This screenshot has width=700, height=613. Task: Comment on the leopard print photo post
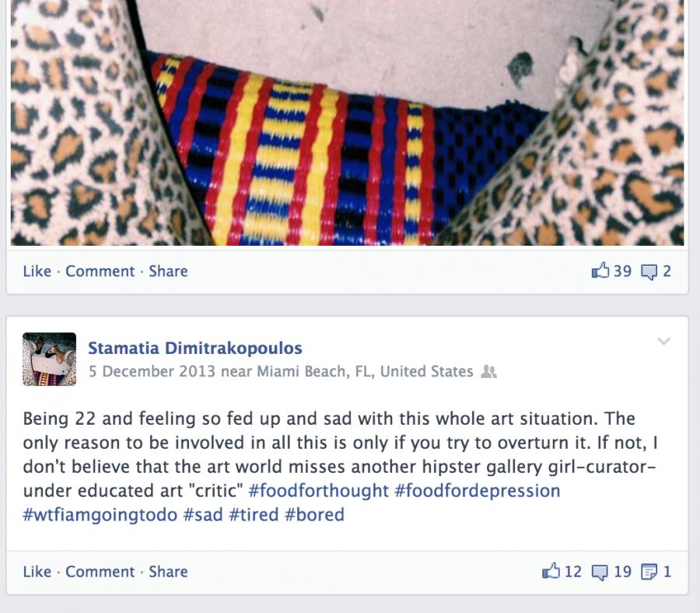click(x=100, y=271)
